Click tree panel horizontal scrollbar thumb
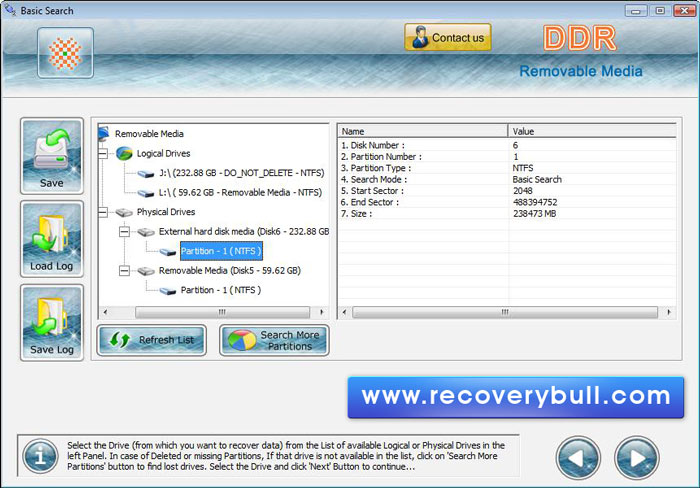700x488 pixels. point(222,312)
